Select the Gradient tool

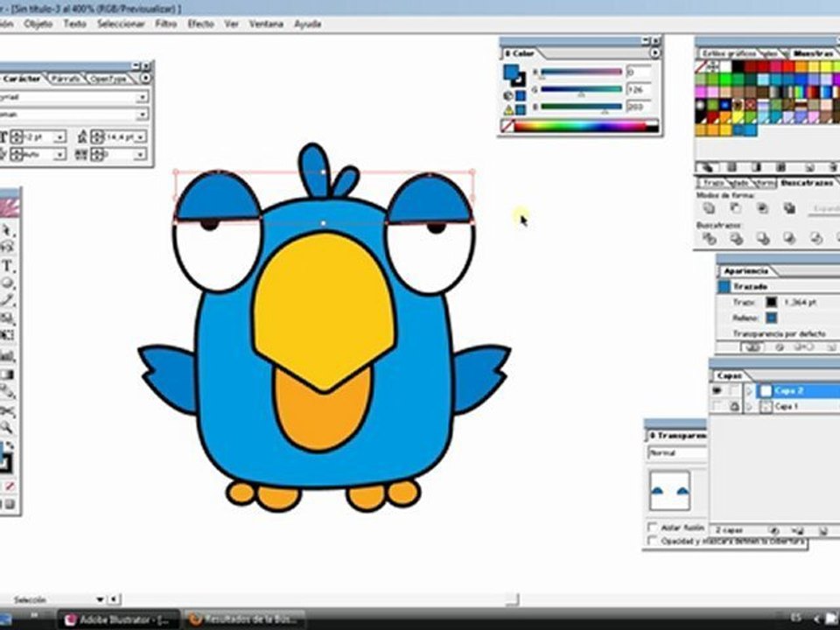click(x=7, y=374)
